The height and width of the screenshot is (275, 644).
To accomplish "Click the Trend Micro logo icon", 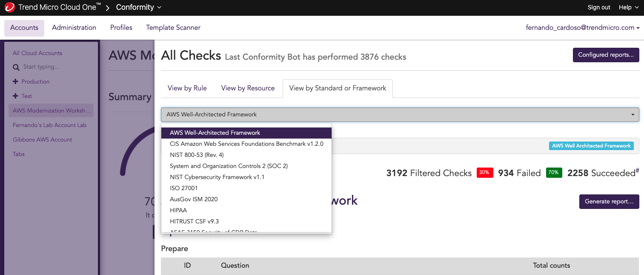I will 9,7.
